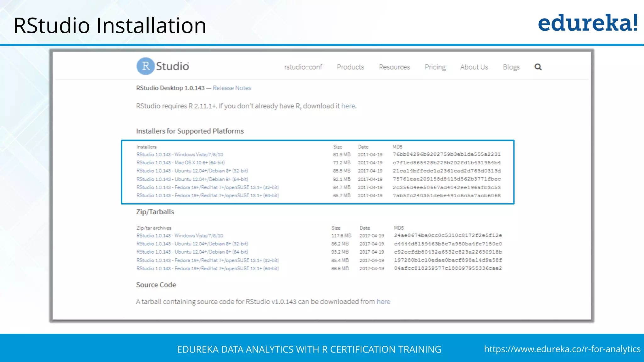Download Fedora/RedHat 32-bit installer

coord(208,187)
